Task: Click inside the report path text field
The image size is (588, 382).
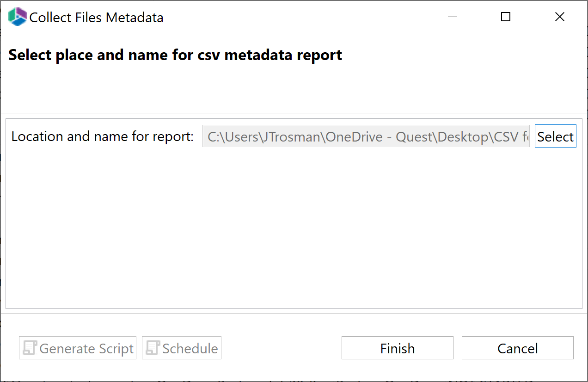Action: click(365, 136)
